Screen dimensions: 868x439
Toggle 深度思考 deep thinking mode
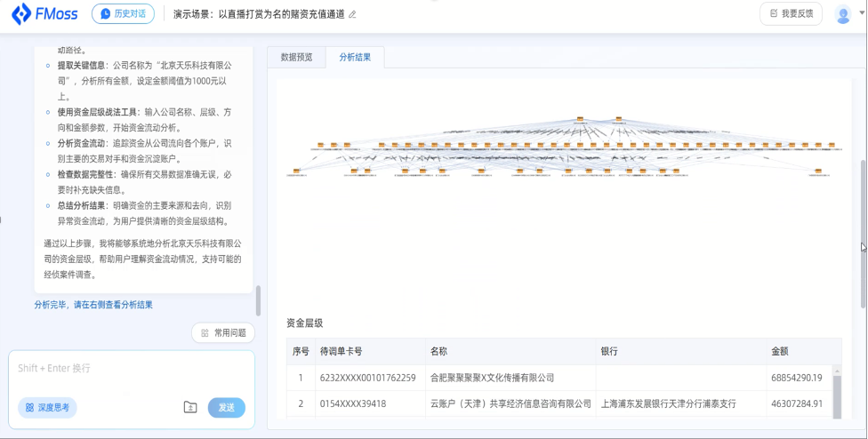tap(47, 408)
